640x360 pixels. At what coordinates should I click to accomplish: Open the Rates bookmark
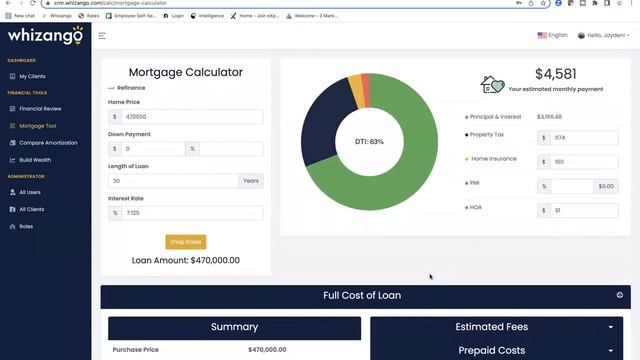[89, 16]
